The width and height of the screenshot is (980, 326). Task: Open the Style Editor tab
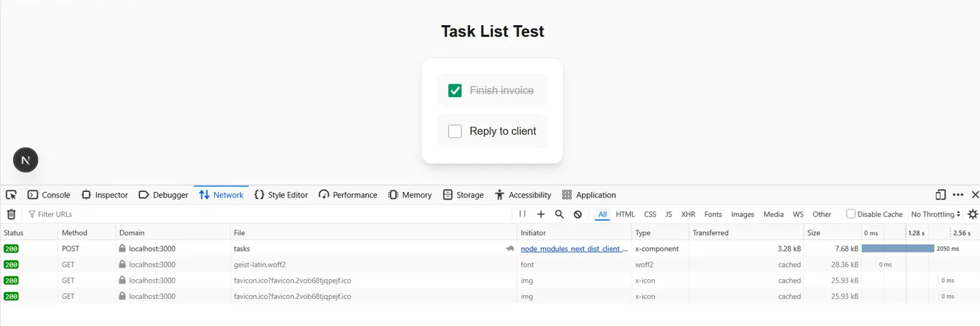pos(281,195)
